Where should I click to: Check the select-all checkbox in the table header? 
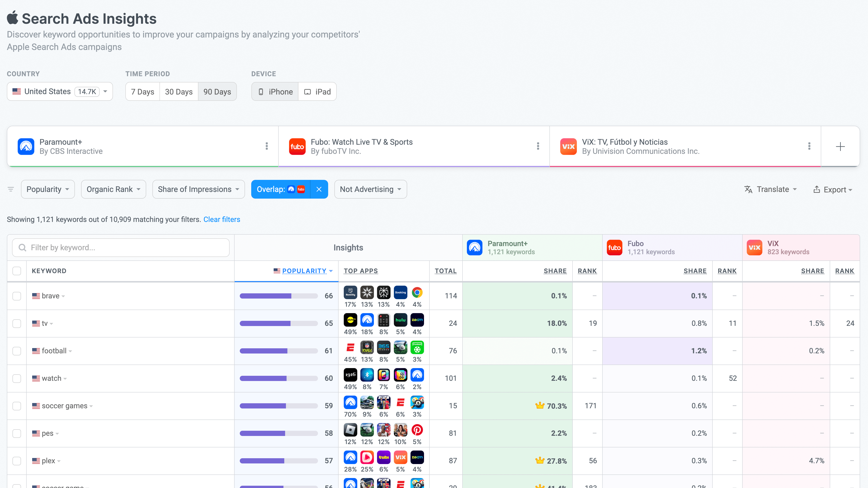point(16,270)
